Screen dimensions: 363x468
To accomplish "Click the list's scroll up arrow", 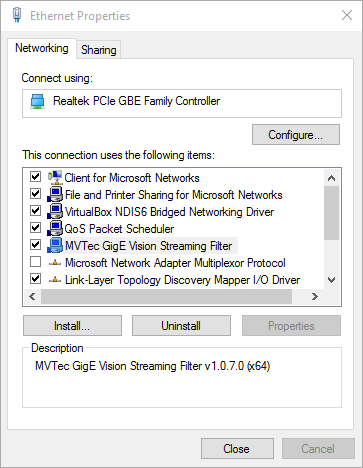I will 331,178.
